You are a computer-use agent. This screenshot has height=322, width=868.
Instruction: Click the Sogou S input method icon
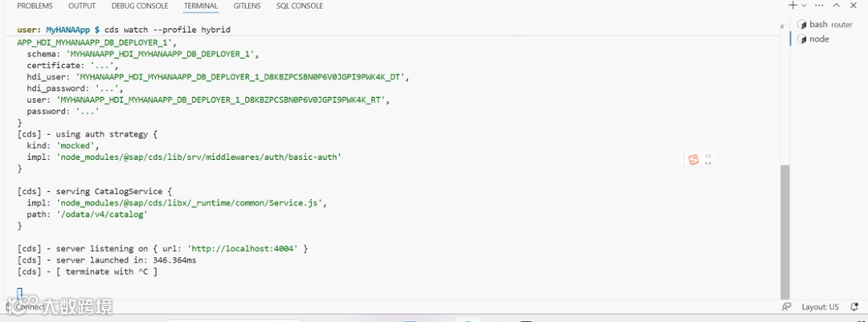coord(694,160)
